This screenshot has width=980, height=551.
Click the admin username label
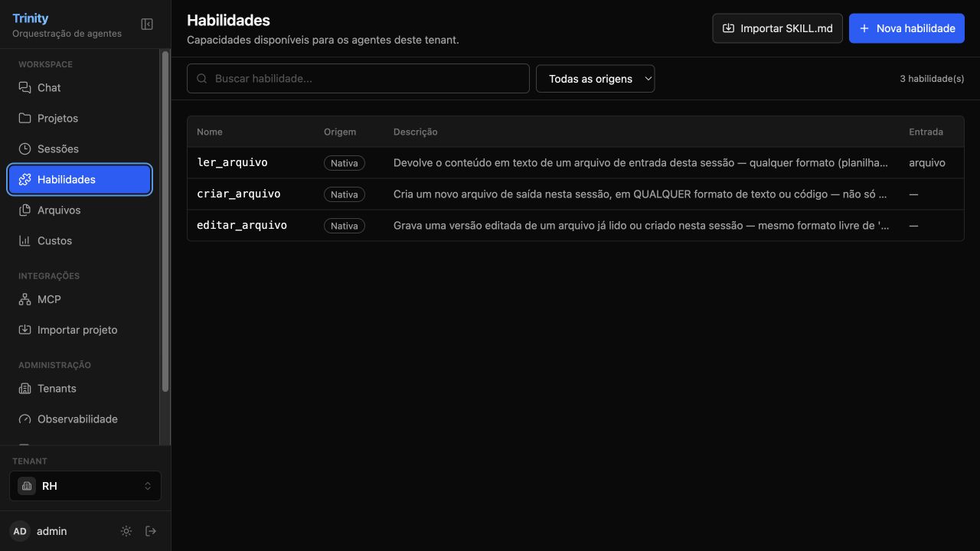[51, 531]
